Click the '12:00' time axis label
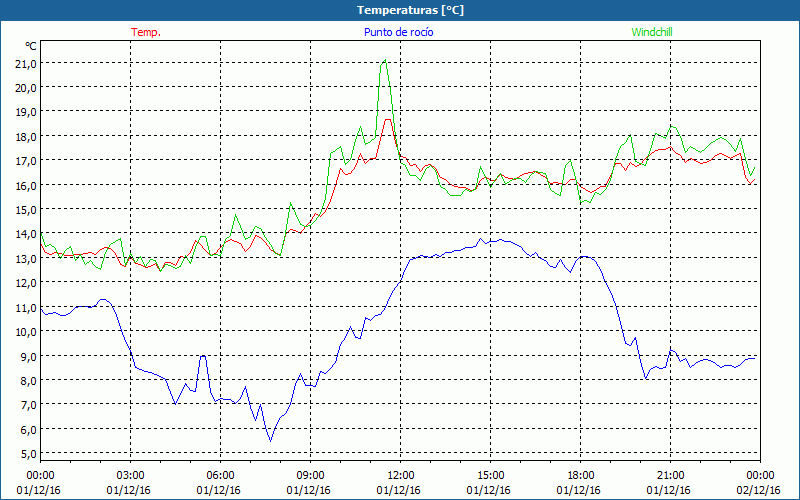This screenshot has width=800, height=500. click(x=401, y=476)
